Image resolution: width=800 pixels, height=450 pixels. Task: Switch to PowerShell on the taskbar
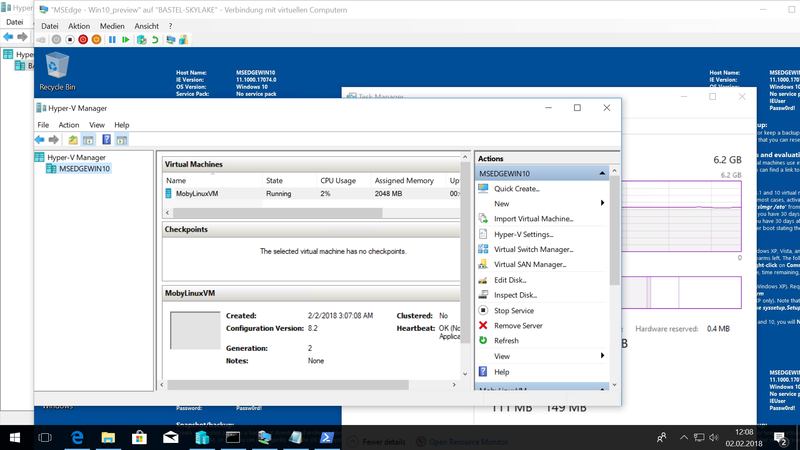(327, 438)
